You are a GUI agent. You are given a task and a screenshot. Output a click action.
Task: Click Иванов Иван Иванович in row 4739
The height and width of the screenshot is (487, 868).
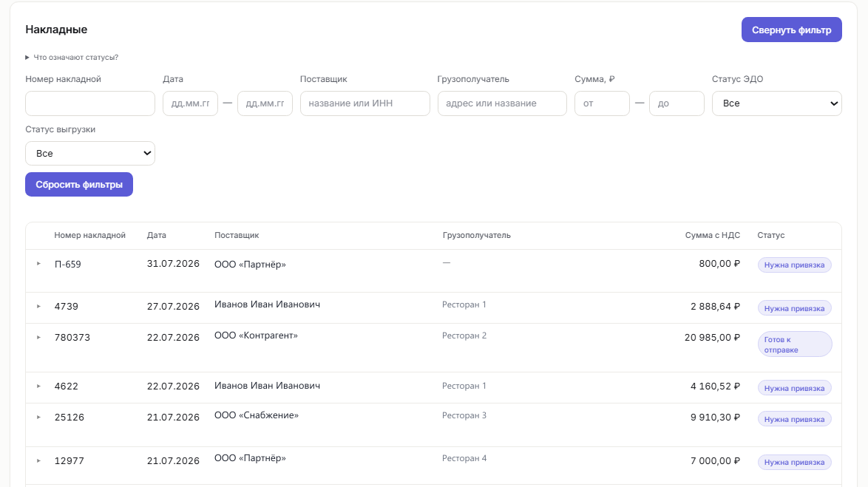click(268, 304)
